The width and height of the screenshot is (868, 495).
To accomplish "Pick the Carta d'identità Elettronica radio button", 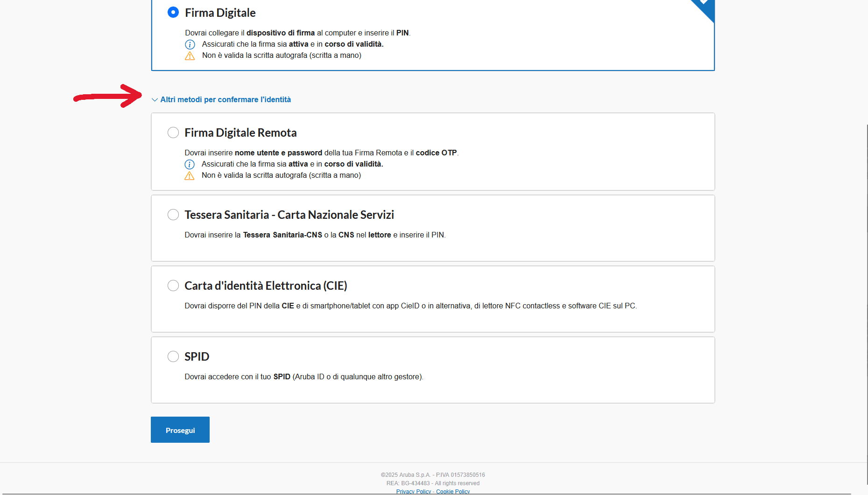I will click(173, 286).
